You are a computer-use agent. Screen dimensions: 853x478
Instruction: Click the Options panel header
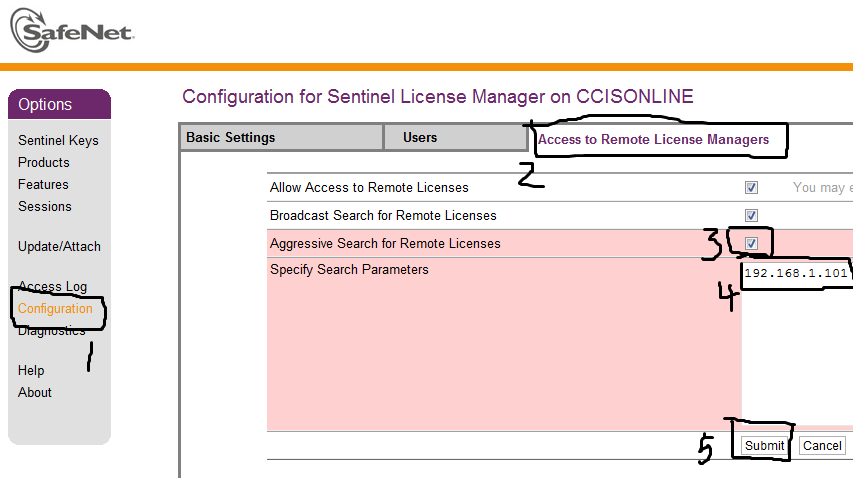click(59, 104)
